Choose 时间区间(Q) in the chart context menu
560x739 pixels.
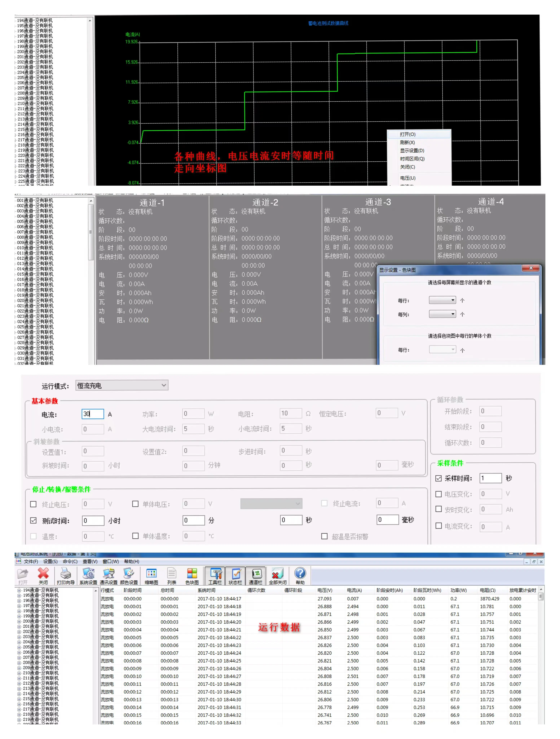[x=419, y=159]
